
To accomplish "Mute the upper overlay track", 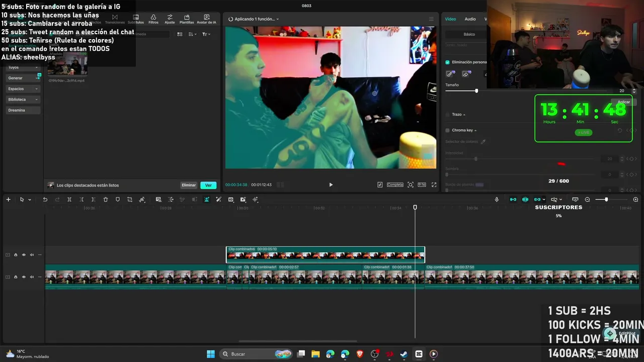I will point(32,255).
